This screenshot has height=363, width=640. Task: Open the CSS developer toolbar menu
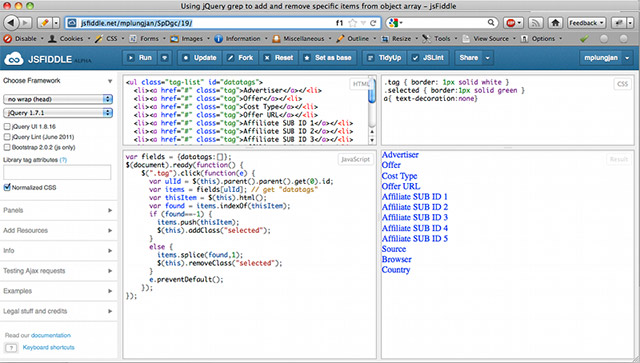[109, 38]
